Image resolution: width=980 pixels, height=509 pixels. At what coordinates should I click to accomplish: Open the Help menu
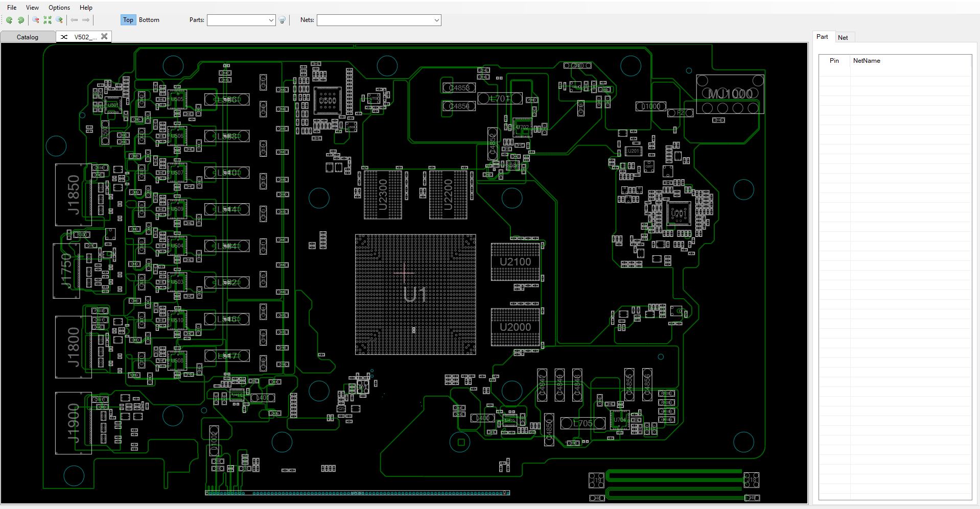click(x=86, y=8)
